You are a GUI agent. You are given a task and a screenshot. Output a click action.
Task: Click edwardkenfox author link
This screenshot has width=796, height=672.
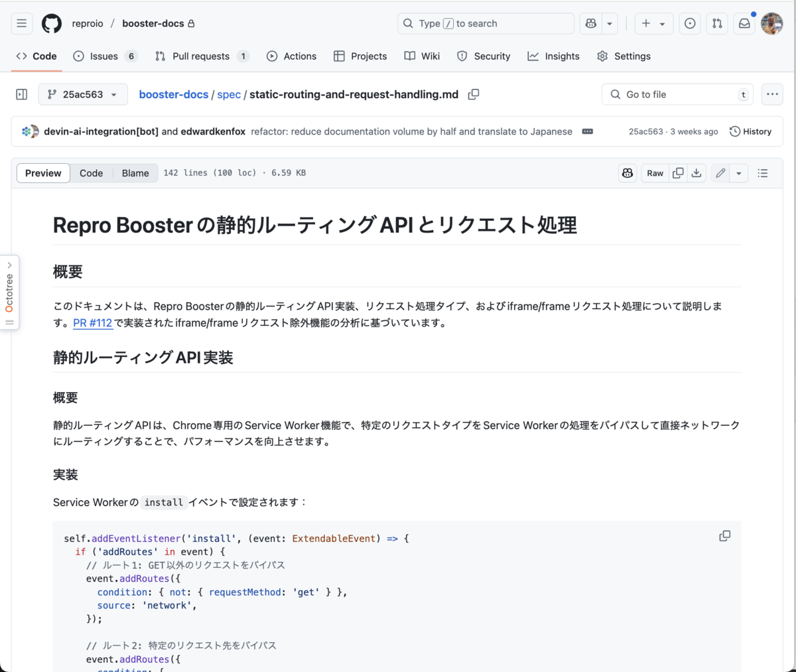pos(213,131)
